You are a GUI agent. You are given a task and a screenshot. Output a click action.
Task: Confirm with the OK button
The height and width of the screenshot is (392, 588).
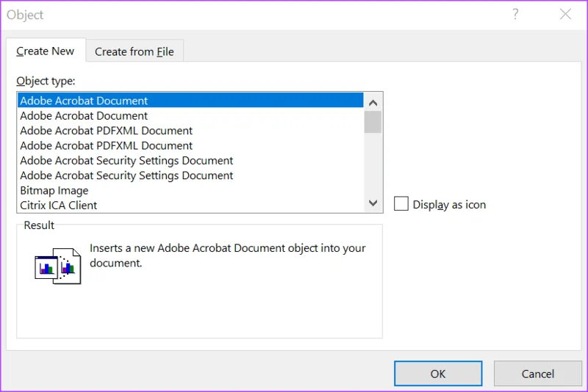[438, 373]
